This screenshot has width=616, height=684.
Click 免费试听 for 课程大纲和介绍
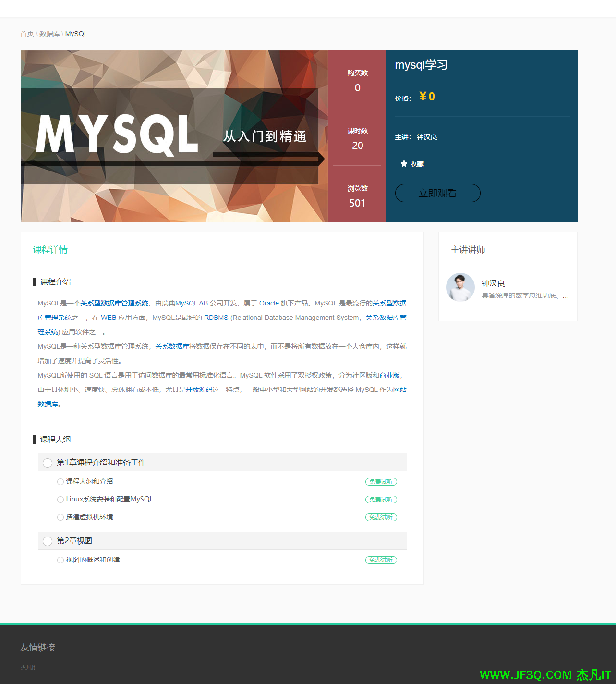[381, 482]
